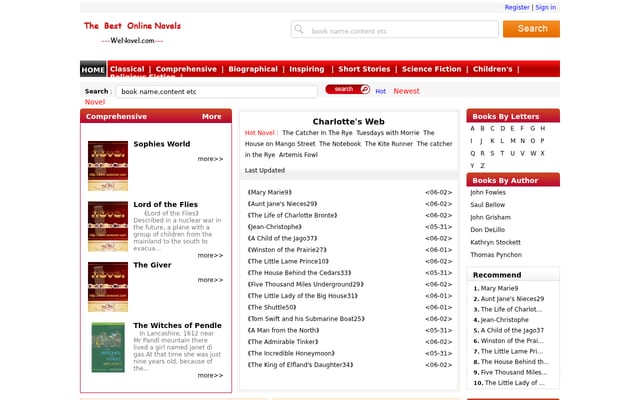The height and width of the screenshot is (400, 640).
Task: Browse books by letter Z
Action: 482,166
